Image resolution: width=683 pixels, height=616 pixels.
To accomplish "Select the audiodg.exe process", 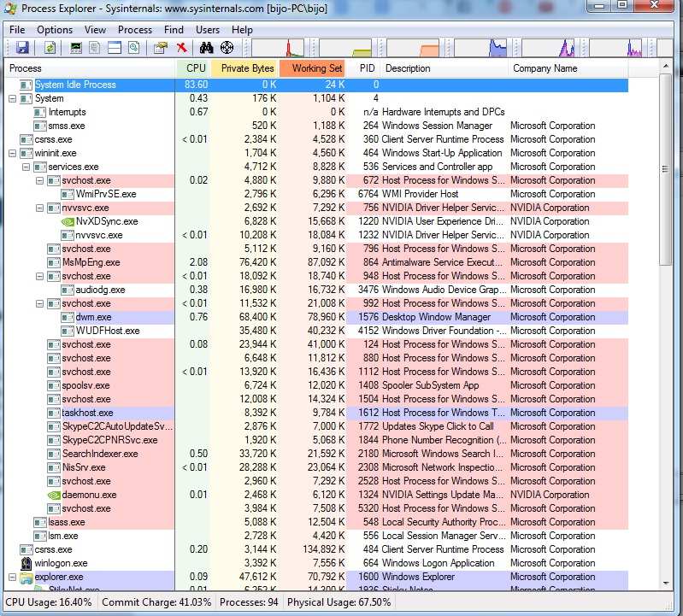I will pos(316,290).
